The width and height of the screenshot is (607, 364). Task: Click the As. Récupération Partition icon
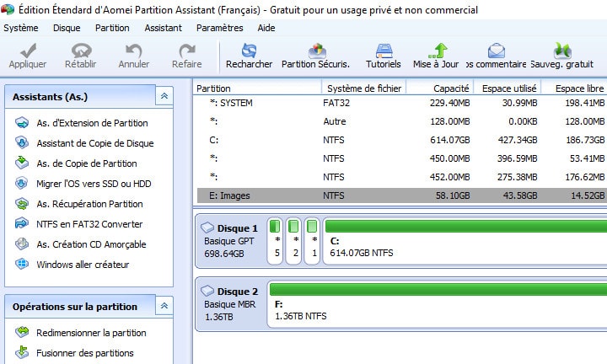coord(22,204)
